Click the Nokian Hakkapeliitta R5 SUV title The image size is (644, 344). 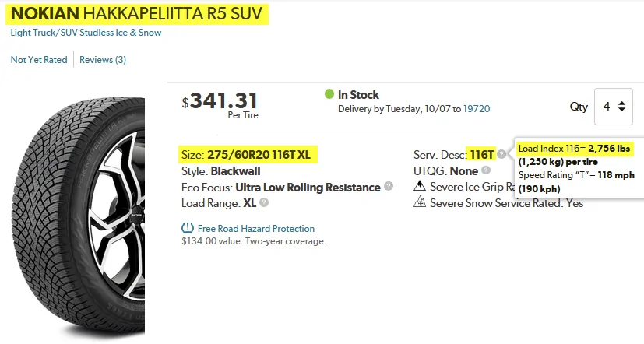139,13
